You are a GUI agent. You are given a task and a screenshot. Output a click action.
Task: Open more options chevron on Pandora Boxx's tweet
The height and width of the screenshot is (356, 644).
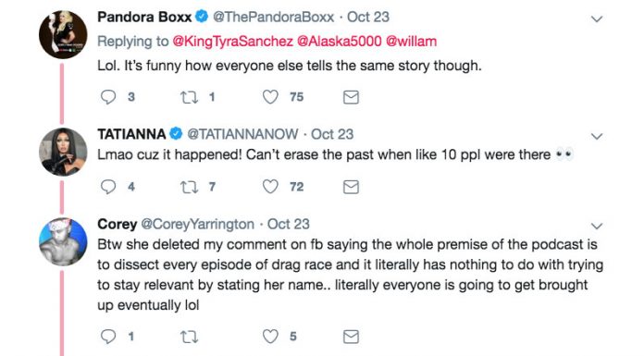click(x=597, y=18)
